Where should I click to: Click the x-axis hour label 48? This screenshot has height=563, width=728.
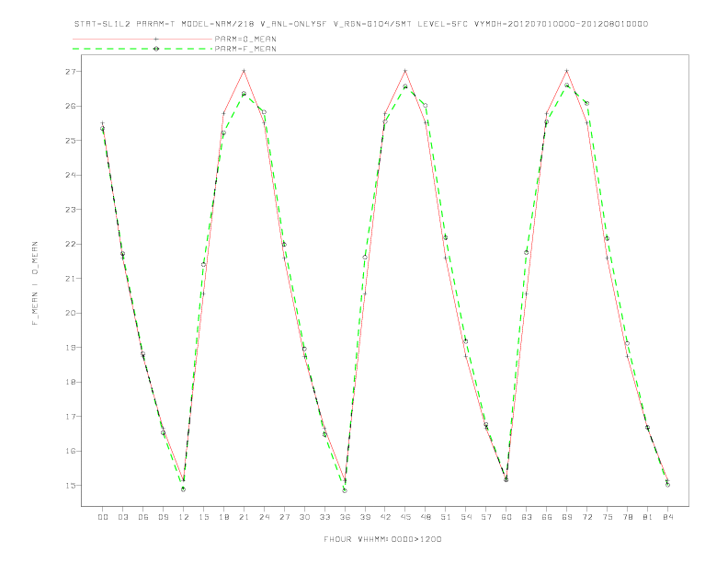pos(426,517)
